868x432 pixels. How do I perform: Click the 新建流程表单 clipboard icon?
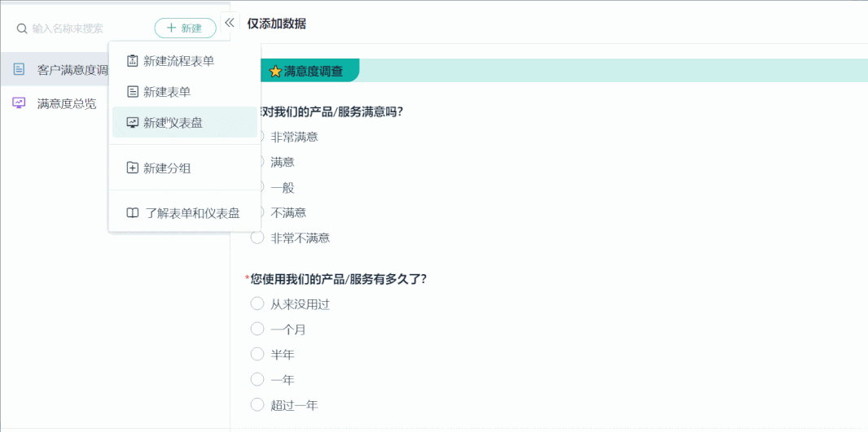click(133, 61)
